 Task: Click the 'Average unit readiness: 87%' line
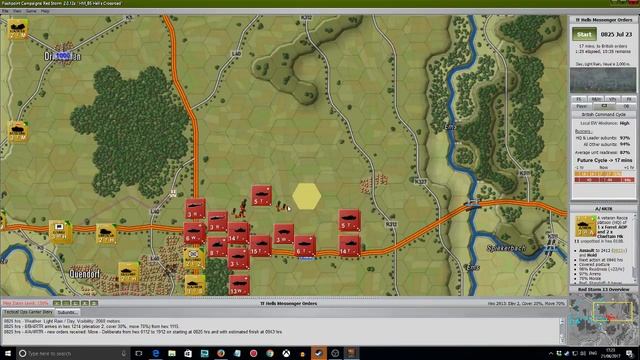[x=602, y=152]
